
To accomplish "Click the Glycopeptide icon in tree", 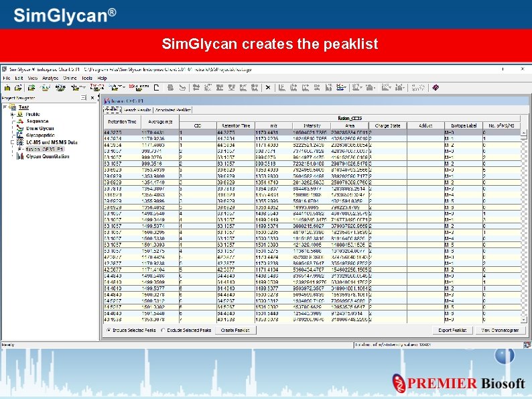I will point(20,135).
